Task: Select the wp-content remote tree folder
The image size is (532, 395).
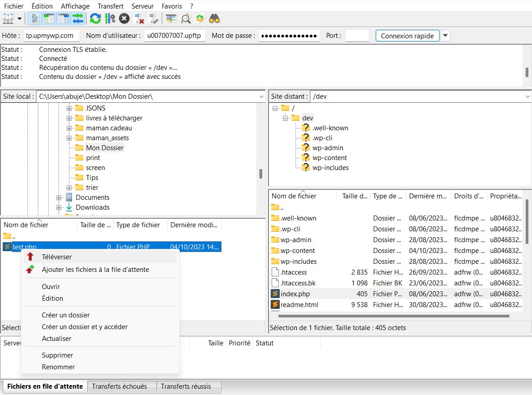Action: (x=329, y=158)
